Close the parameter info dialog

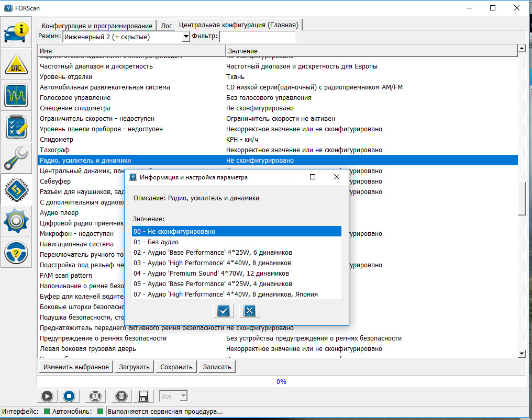pos(337,177)
